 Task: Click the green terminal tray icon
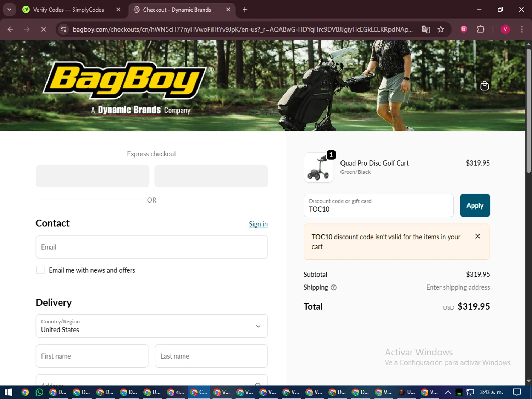[x=459, y=392]
